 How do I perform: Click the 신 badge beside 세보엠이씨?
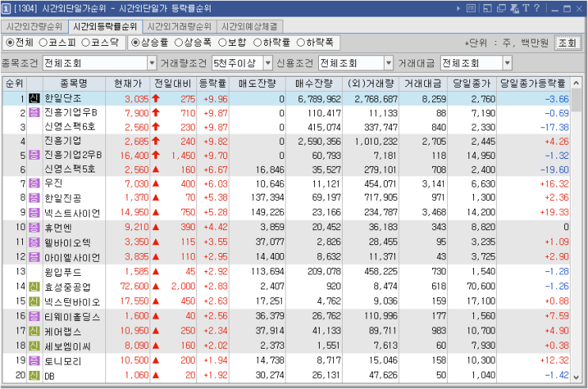pos(34,346)
